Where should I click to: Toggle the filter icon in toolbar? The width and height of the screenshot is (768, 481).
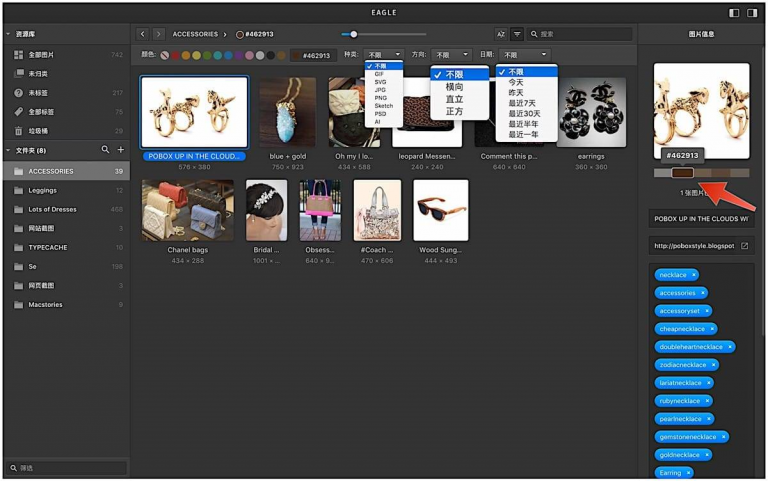click(x=517, y=34)
